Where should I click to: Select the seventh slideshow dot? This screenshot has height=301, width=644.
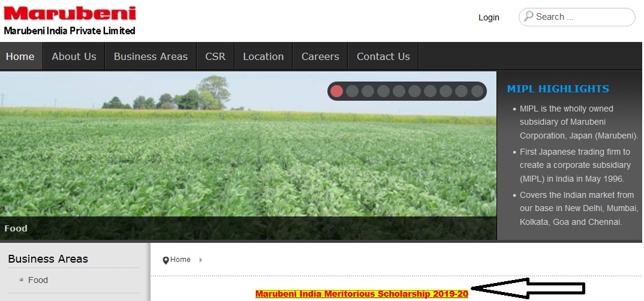pyautogui.click(x=431, y=91)
